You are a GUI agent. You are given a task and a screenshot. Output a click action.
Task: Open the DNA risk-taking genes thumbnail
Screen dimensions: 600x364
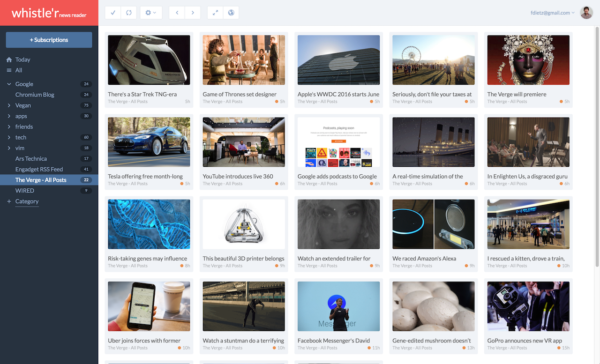(149, 224)
